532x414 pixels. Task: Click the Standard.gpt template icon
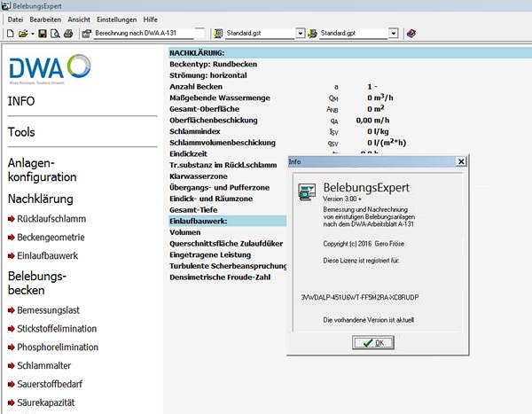[312, 34]
